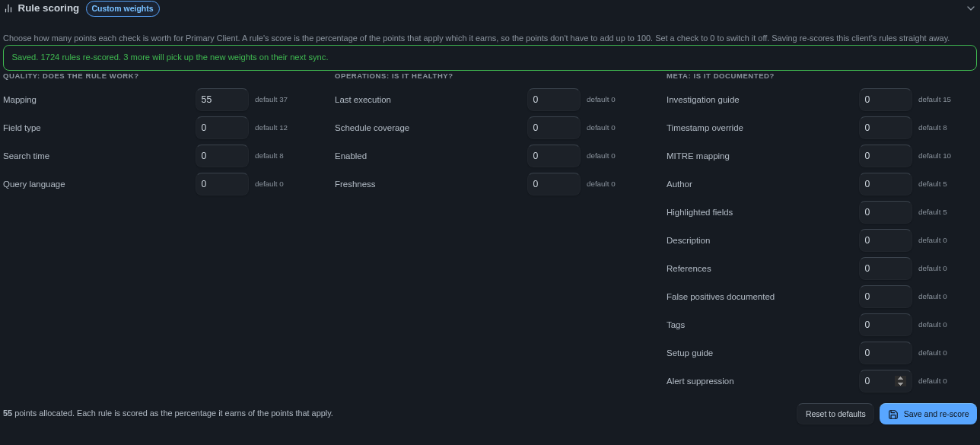Edit the Tags weight field
This screenshot has height=445, width=980.
point(886,325)
